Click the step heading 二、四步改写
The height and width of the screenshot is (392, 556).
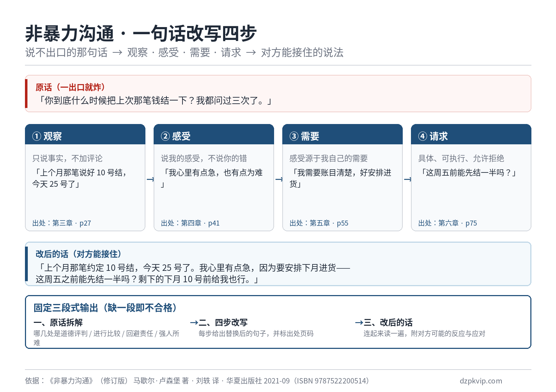[x=223, y=323]
